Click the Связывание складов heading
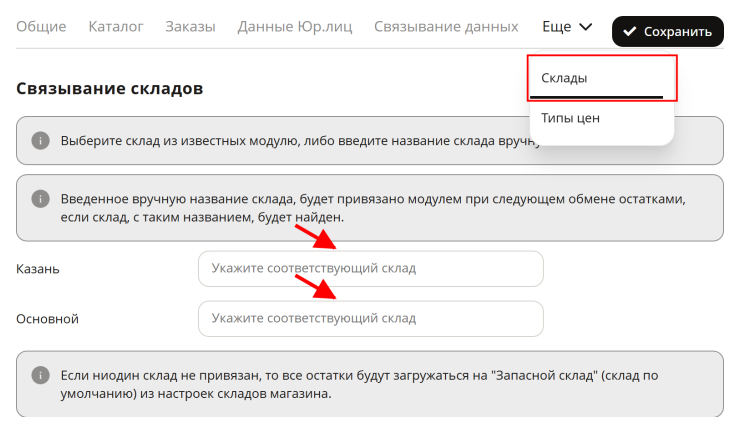The width and height of the screenshot is (740, 433). coord(109,88)
